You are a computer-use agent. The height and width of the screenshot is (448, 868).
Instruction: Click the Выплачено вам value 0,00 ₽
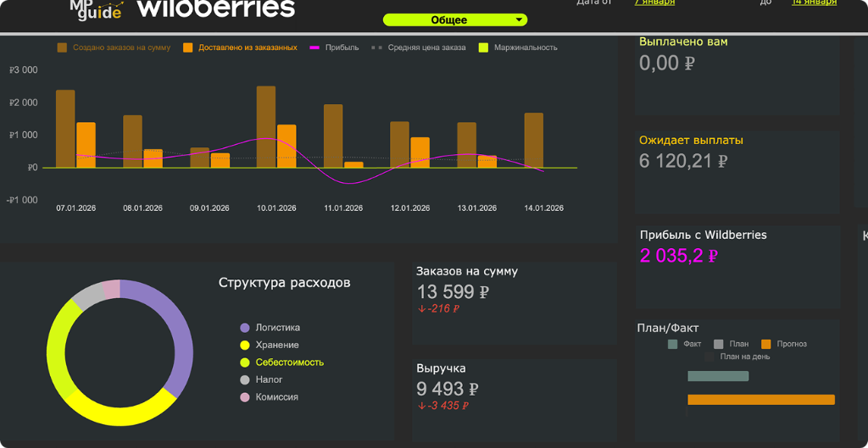[667, 64]
